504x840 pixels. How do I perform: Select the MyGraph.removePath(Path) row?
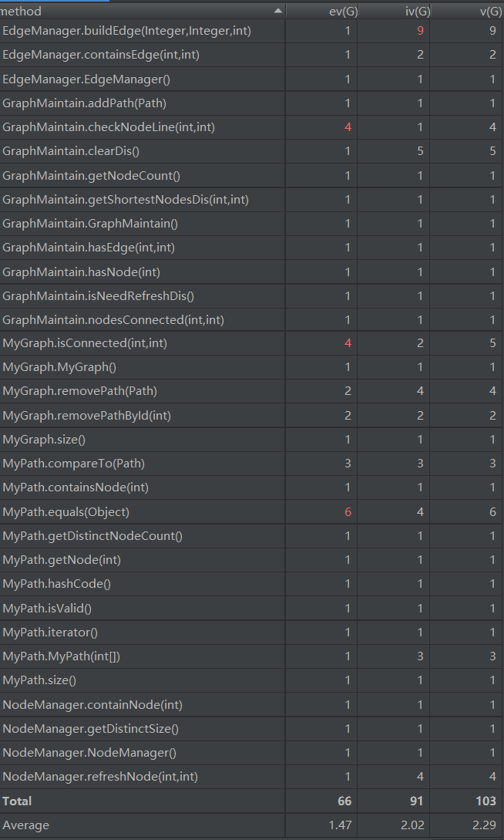tap(252, 391)
